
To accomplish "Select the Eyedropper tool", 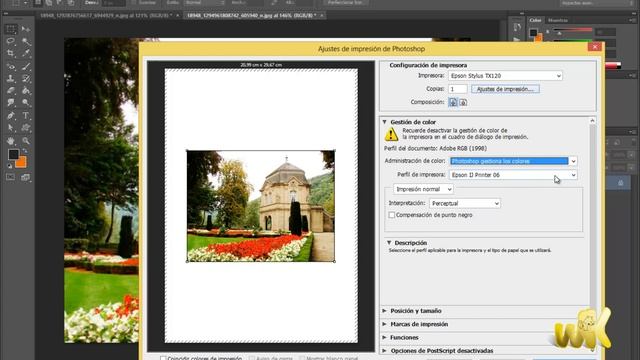I will pos(26,53).
